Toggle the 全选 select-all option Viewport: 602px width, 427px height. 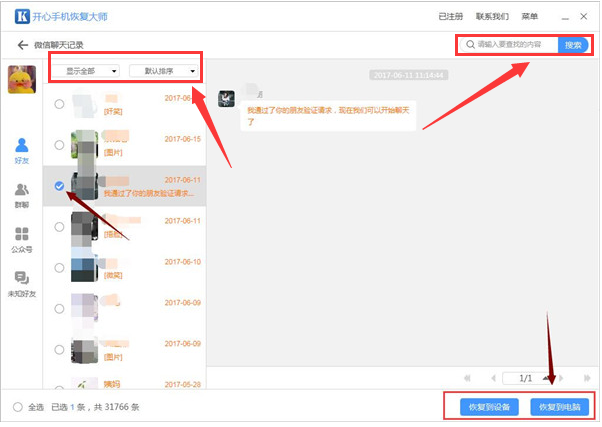click(x=18, y=407)
